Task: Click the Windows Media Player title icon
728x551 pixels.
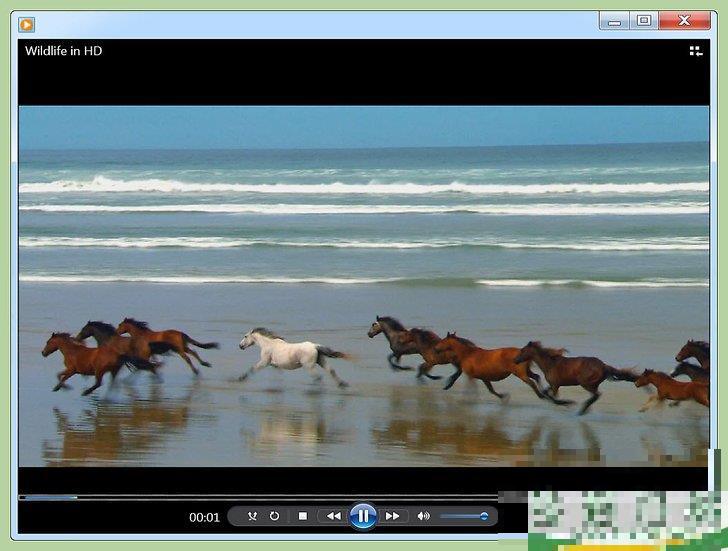Action: [x=27, y=24]
